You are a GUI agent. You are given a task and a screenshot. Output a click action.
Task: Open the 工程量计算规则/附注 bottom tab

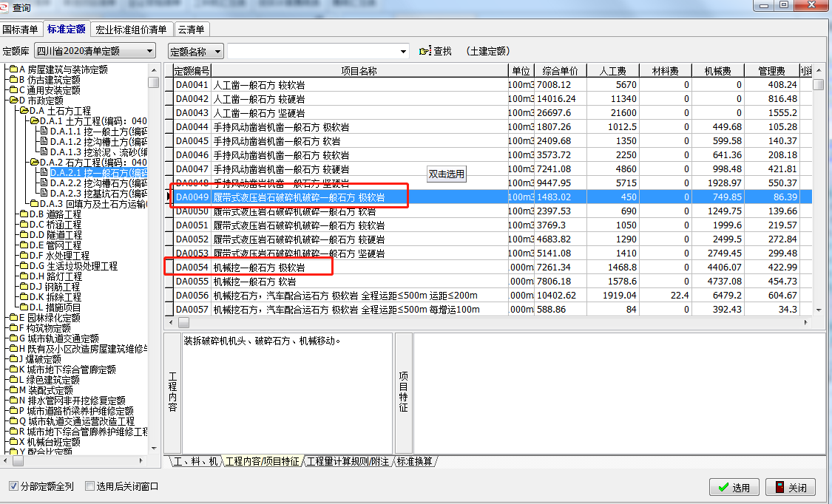pyautogui.click(x=348, y=461)
